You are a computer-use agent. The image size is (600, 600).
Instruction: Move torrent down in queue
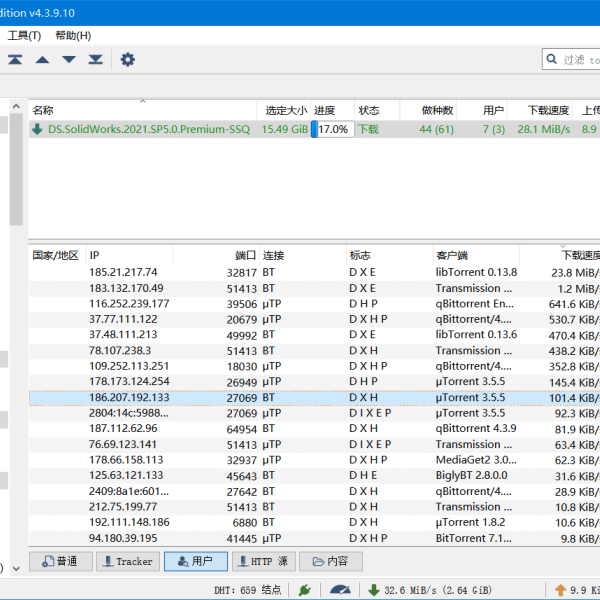click(69, 60)
